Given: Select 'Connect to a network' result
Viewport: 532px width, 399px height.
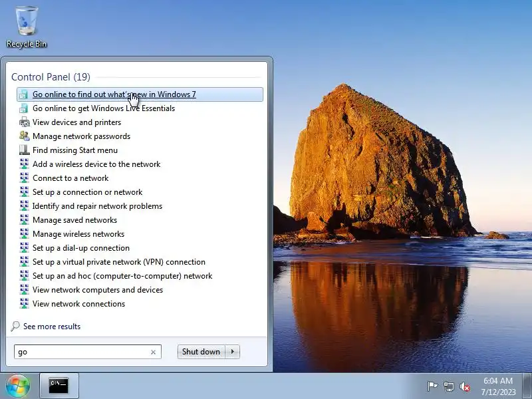Looking at the screenshot, I should coord(140,178).
